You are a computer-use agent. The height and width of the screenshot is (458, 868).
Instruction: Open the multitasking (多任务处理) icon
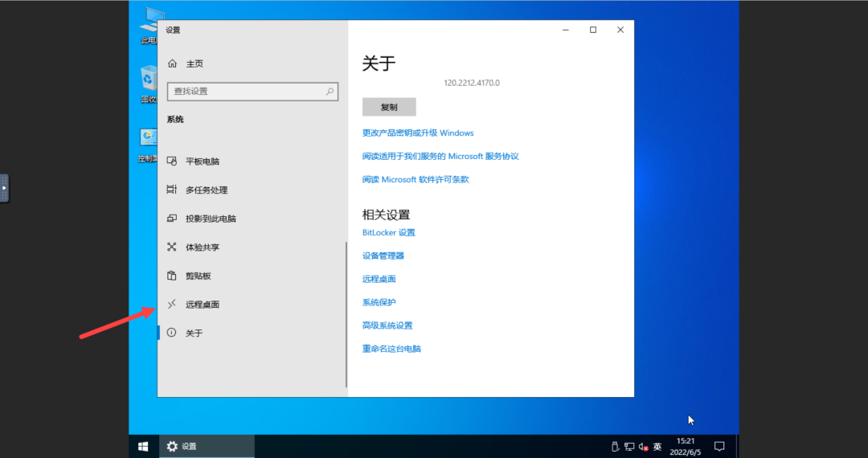(x=172, y=190)
